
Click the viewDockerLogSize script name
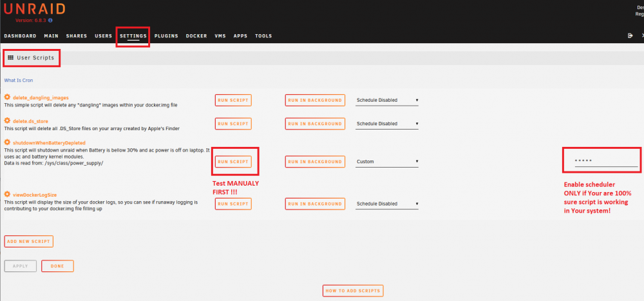click(x=35, y=195)
